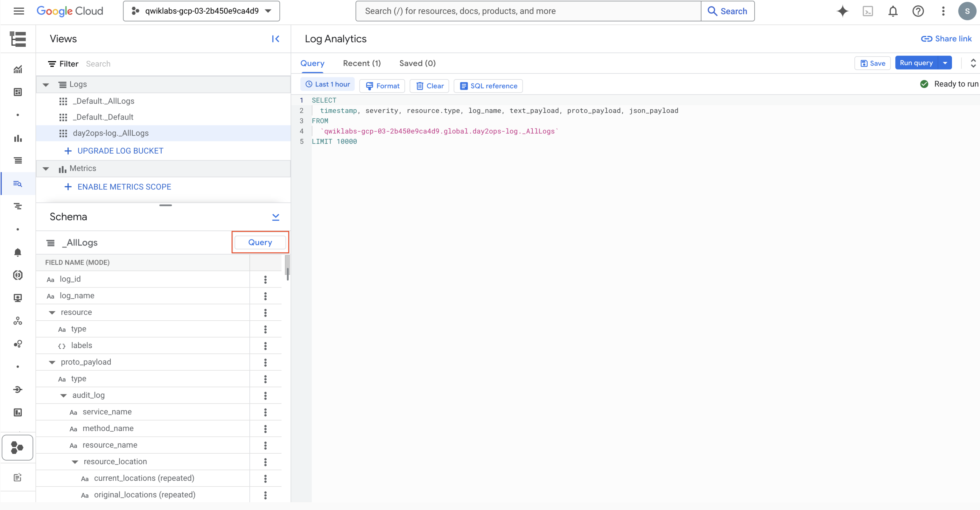Open Trace explorer sidebar icon
The width and height of the screenshot is (980, 510).
point(18,206)
